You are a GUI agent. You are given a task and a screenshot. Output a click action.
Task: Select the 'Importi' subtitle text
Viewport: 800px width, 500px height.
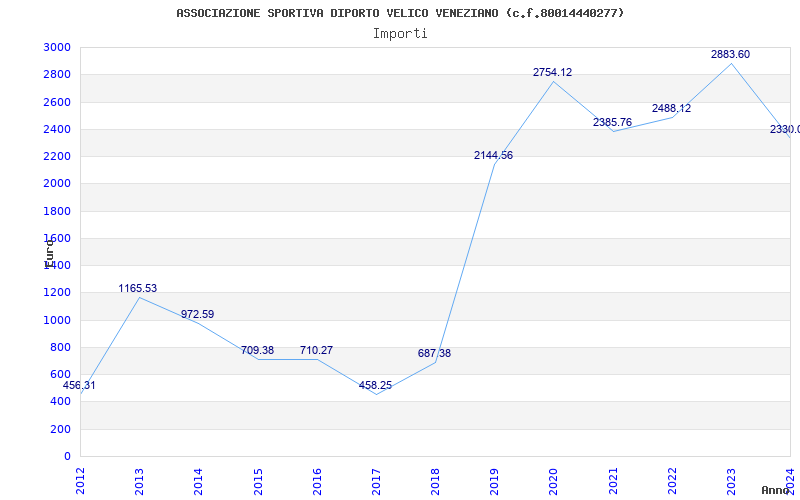point(400,34)
